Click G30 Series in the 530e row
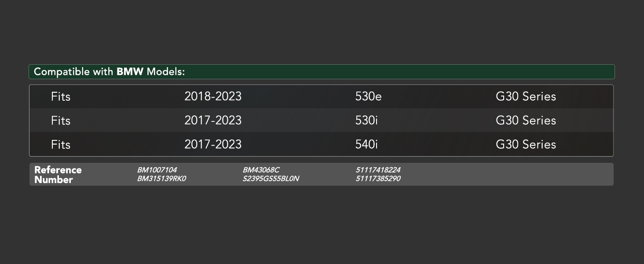Viewport: 644px width, 264px height. point(526,96)
